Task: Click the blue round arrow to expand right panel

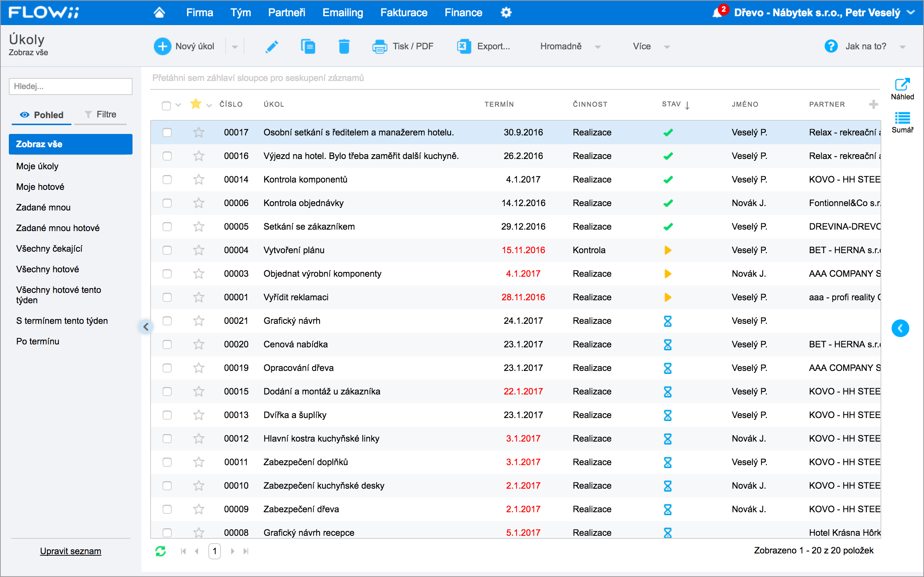Action: 900,328
